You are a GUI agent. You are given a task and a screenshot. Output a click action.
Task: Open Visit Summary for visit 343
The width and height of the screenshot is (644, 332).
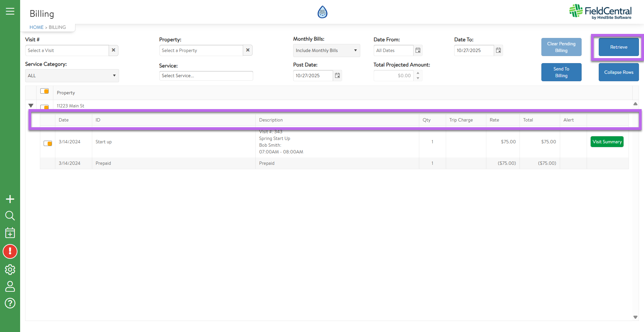[607, 142]
